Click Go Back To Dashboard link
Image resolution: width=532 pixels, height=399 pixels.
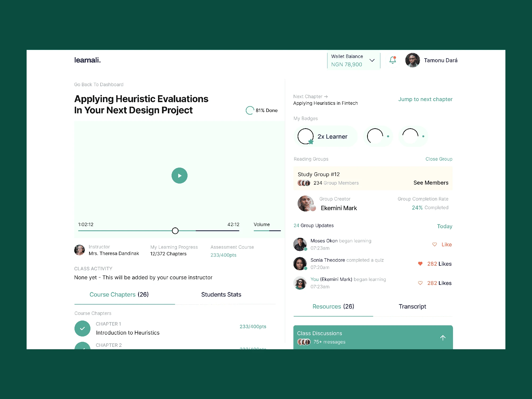point(99,85)
